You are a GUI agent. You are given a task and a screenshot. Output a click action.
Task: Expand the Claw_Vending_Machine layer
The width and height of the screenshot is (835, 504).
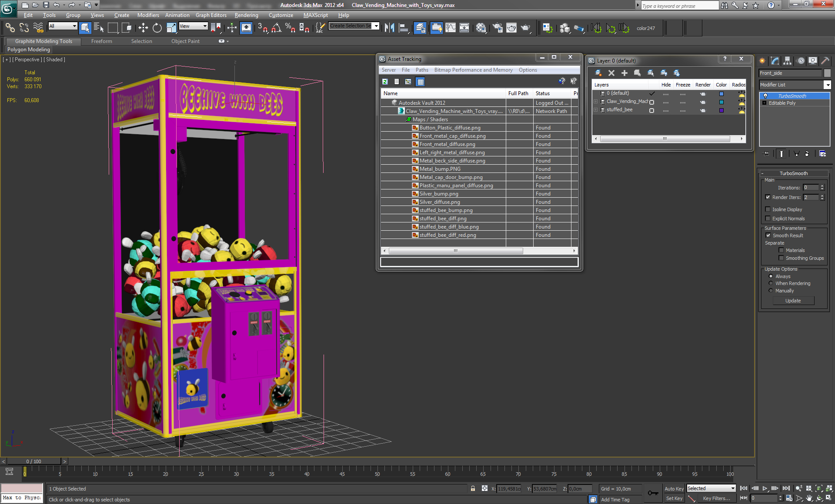[596, 102]
